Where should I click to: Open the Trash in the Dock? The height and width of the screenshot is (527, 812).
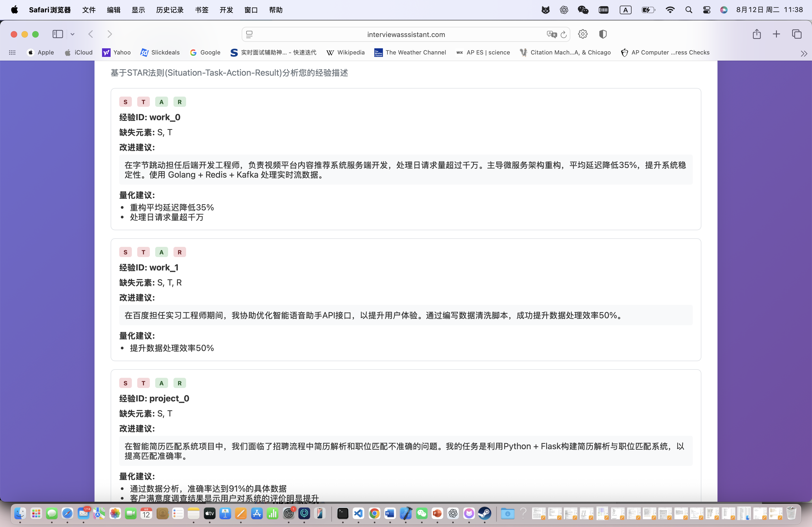pos(791,513)
